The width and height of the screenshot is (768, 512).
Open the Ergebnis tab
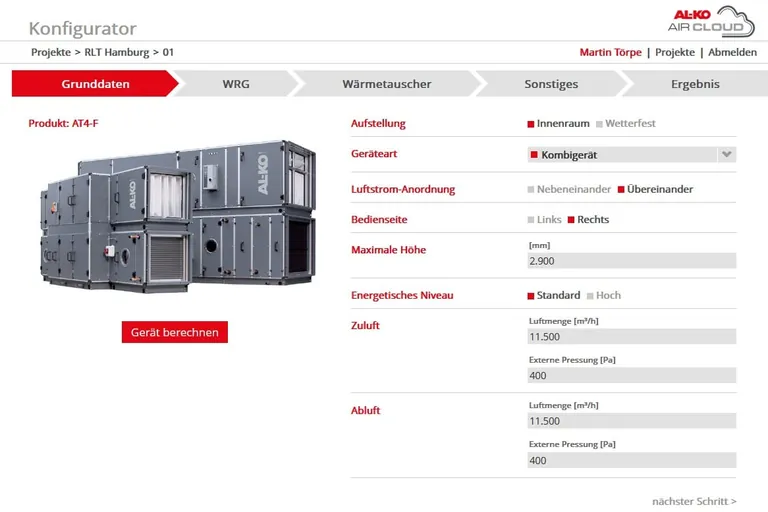coord(695,84)
